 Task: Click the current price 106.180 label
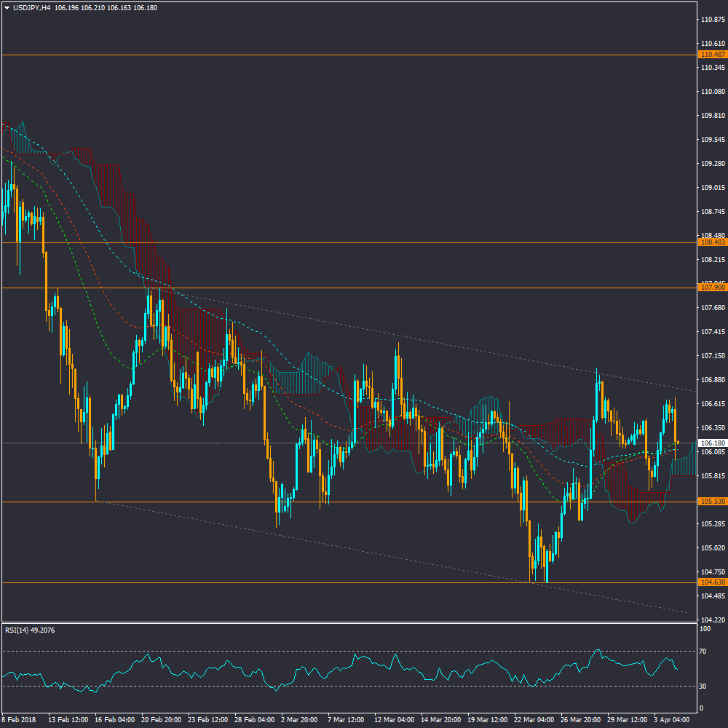[711, 443]
